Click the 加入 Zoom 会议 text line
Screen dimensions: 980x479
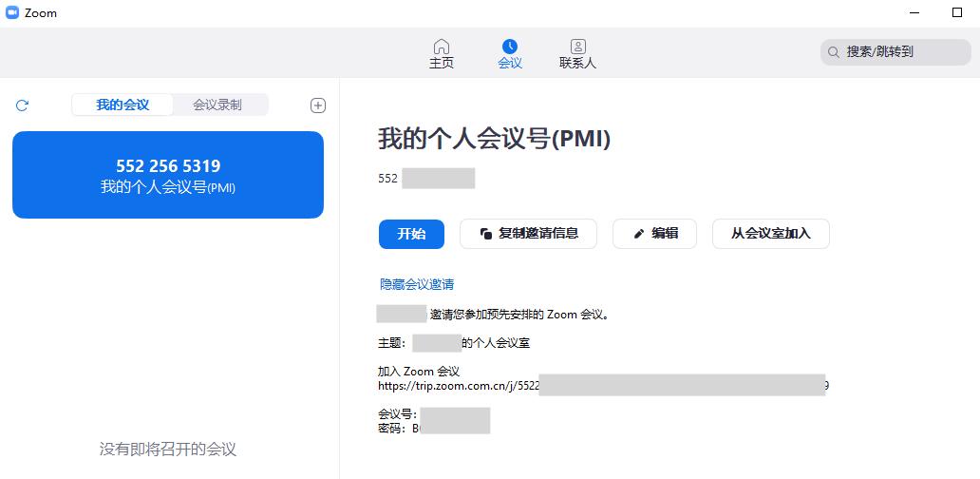[x=419, y=372]
